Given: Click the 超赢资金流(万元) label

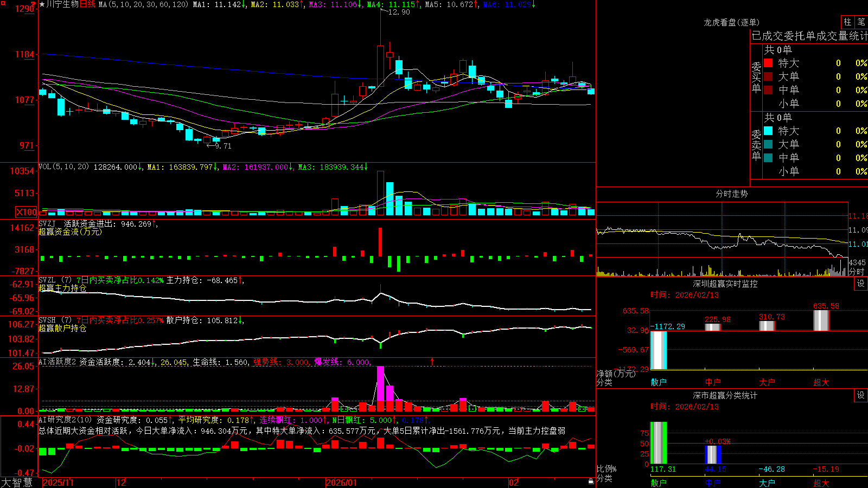Looking at the screenshot, I should [x=70, y=232].
